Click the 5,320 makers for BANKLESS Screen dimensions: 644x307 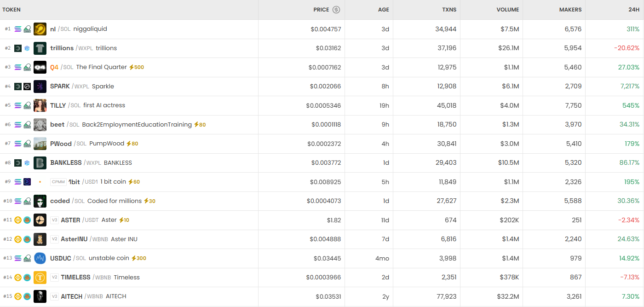pyautogui.click(x=573, y=163)
